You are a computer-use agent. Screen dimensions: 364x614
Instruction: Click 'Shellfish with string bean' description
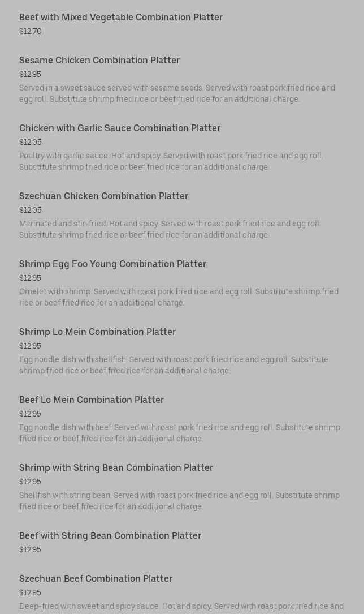(x=179, y=501)
